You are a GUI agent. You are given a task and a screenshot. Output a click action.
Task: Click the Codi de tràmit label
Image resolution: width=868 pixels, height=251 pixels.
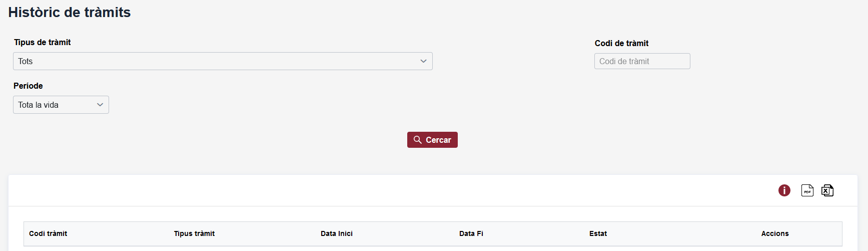[621, 43]
